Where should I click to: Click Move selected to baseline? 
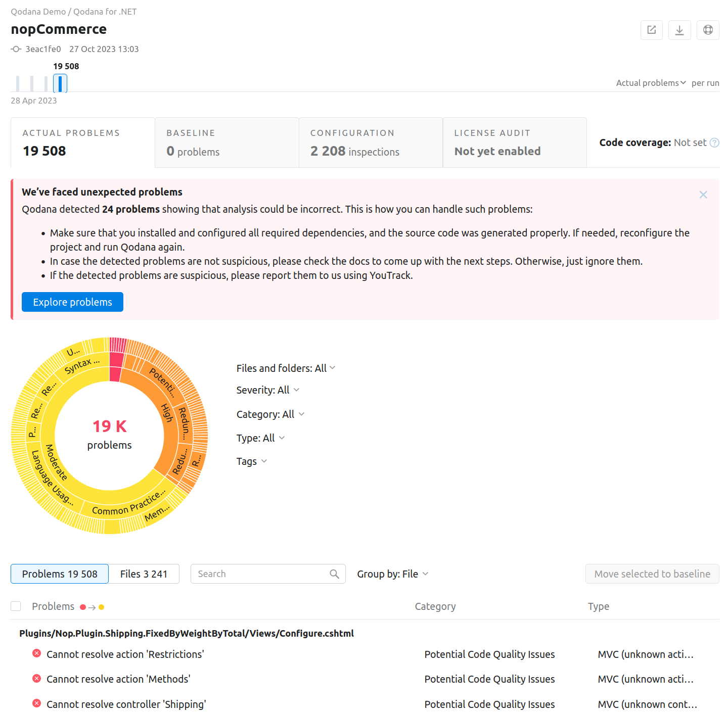click(x=652, y=574)
